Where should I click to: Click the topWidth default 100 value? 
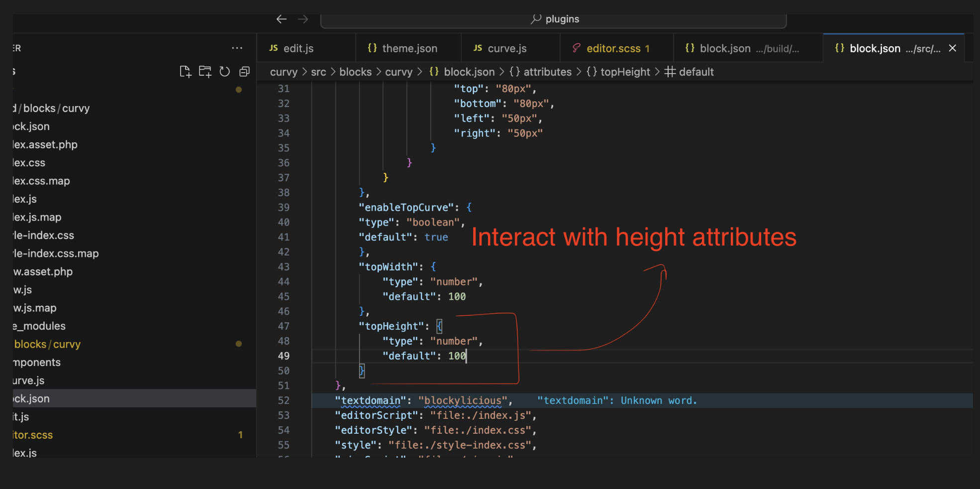coord(457,297)
